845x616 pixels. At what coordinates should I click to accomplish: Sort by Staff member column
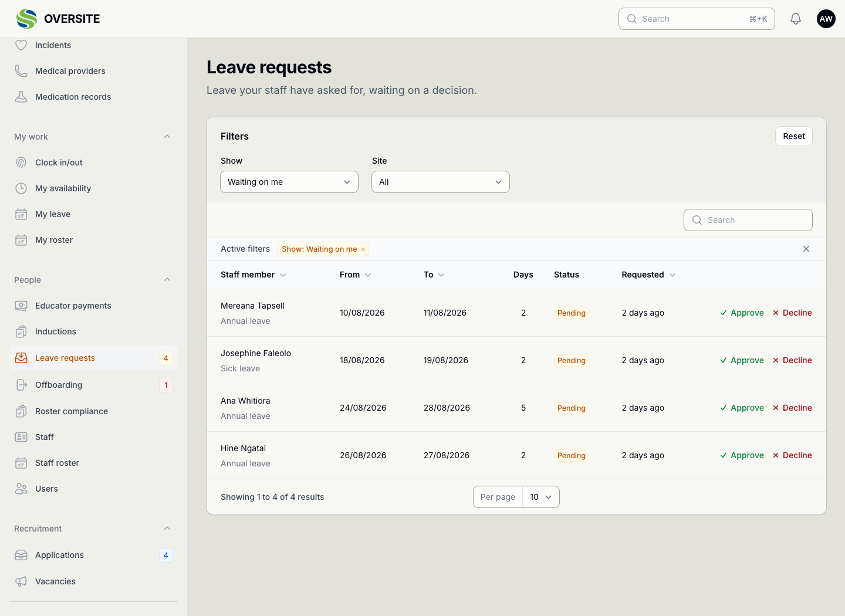pos(253,275)
